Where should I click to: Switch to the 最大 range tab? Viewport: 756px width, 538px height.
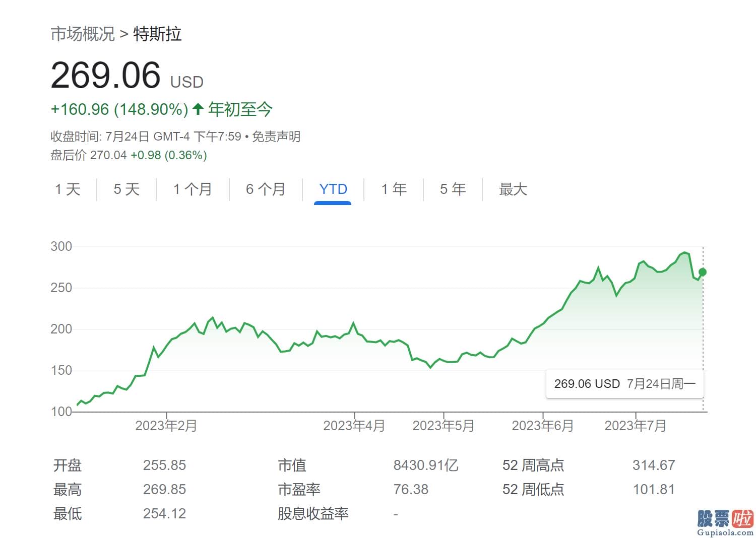513,189
